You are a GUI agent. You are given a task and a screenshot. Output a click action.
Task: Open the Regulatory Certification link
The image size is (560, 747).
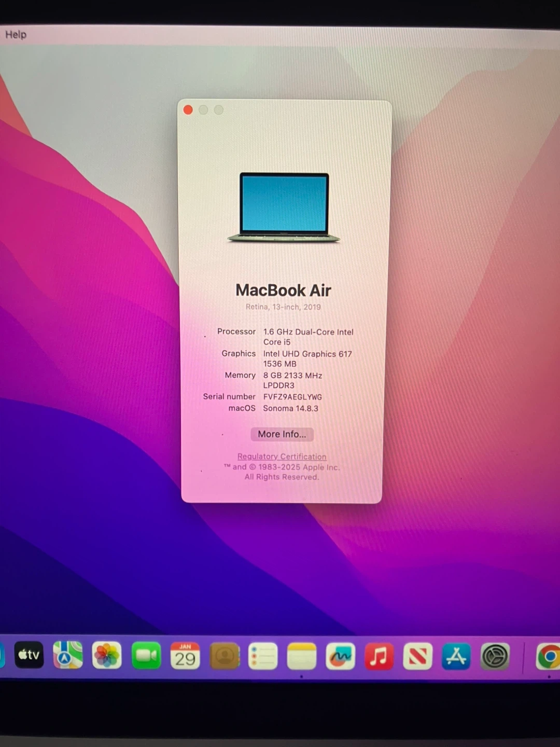tap(282, 457)
